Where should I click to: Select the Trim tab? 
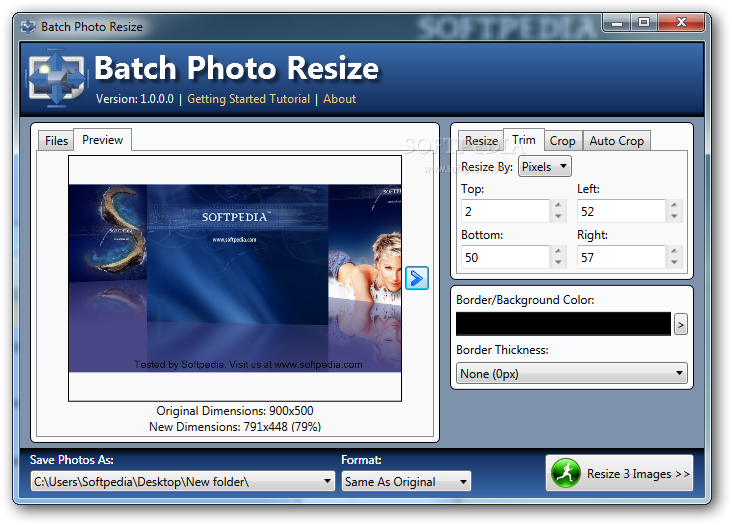pyautogui.click(x=523, y=140)
